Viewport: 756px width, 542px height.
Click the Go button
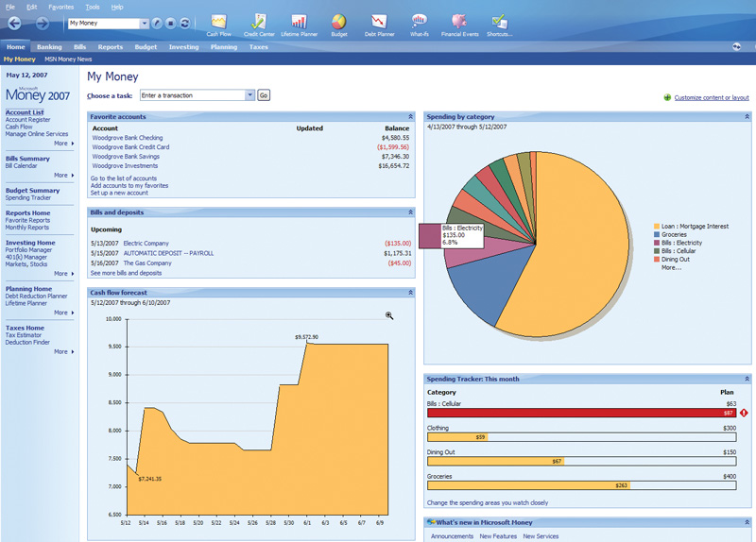pos(264,95)
